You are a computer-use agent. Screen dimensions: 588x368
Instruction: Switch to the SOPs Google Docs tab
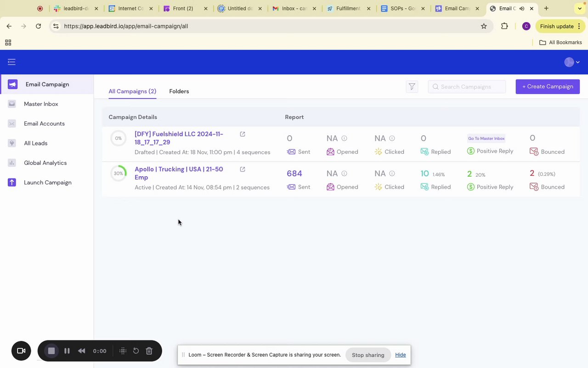pos(403,8)
